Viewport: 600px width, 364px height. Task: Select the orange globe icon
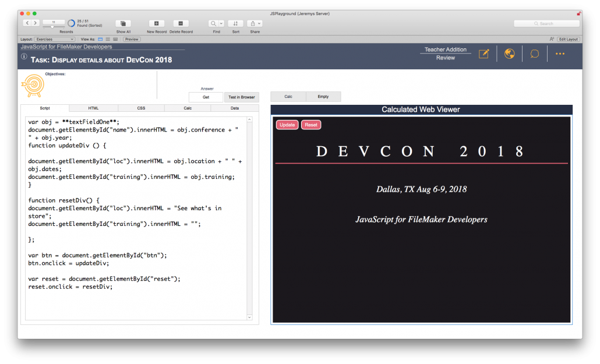tap(509, 54)
